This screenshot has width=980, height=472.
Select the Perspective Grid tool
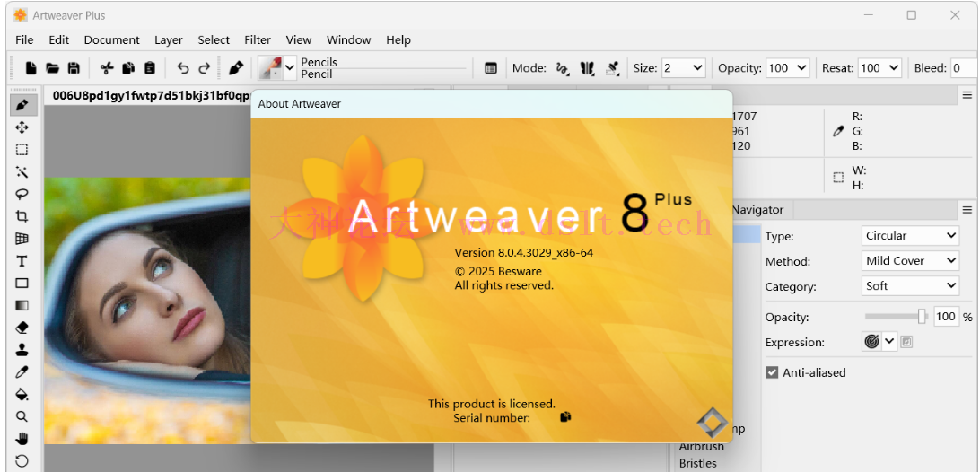[x=22, y=239]
